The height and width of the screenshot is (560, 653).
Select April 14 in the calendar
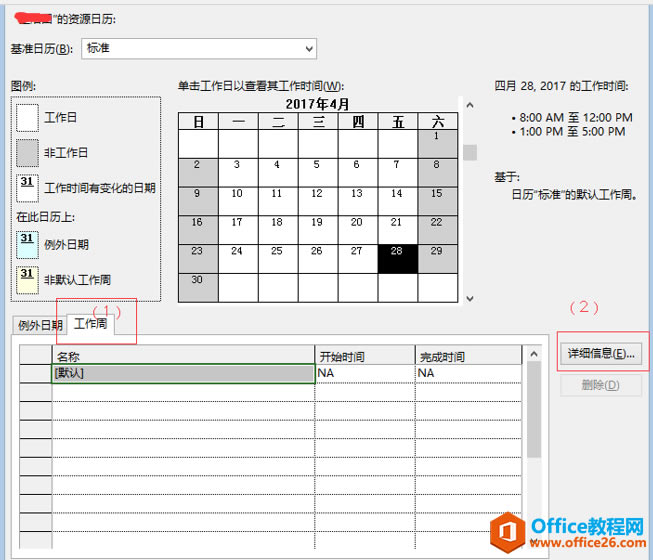coord(398,201)
